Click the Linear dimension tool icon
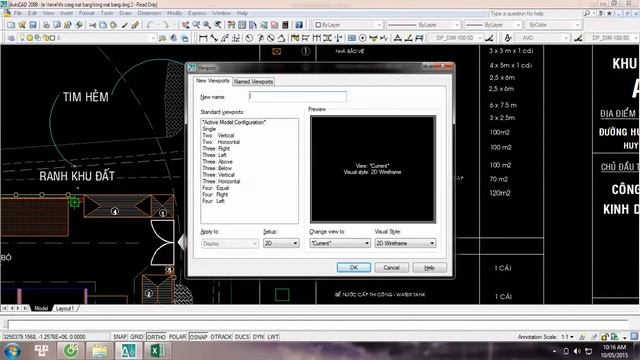 pyautogui.click(x=203, y=38)
